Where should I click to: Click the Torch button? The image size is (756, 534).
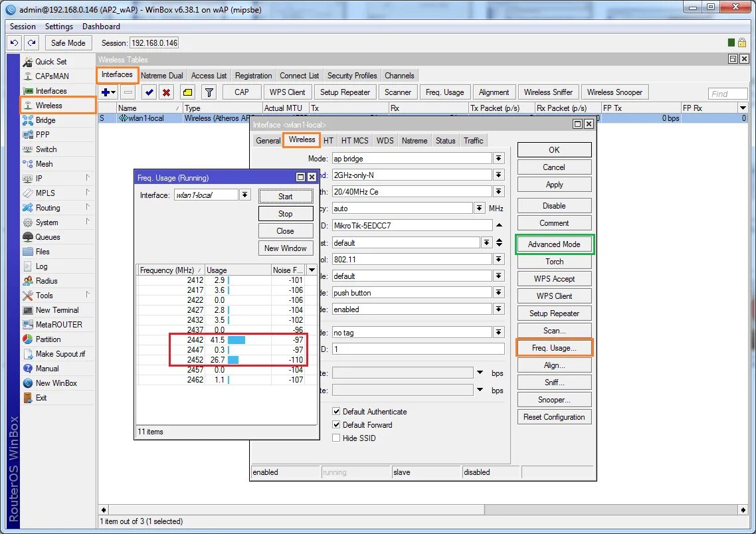555,261
